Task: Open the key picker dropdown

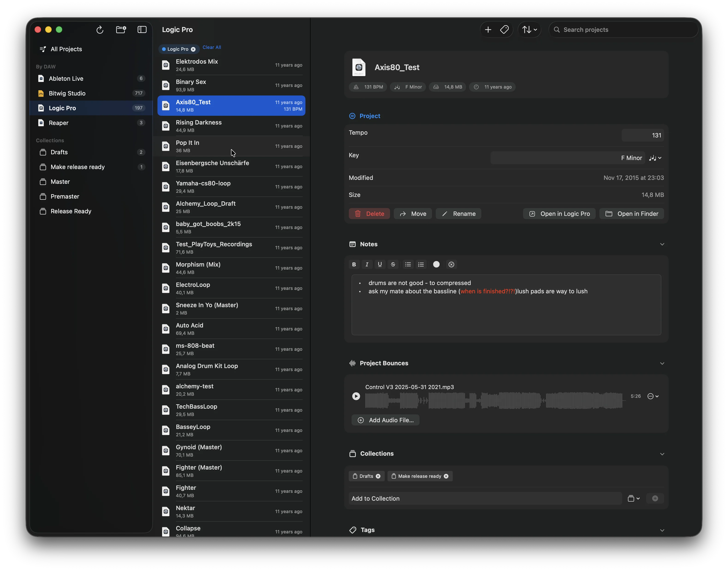Action: pos(655,158)
